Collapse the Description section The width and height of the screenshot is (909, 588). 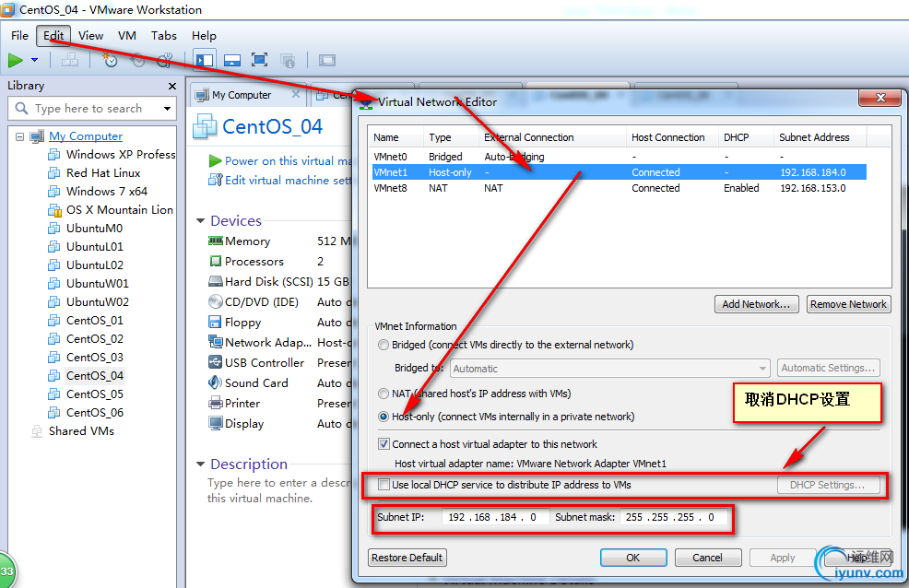pyautogui.click(x=201, y=464)
